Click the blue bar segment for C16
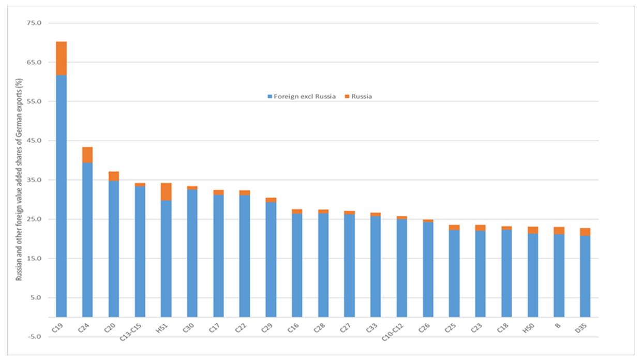This screenshot has height=359, width=644. click(x=297, y=265)
